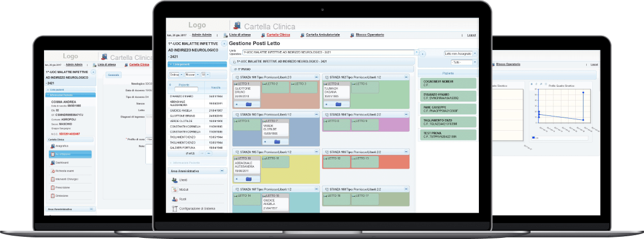Remove patient from LETTO 4 with x icon
644x239 pixels.
tap(326, 104)
